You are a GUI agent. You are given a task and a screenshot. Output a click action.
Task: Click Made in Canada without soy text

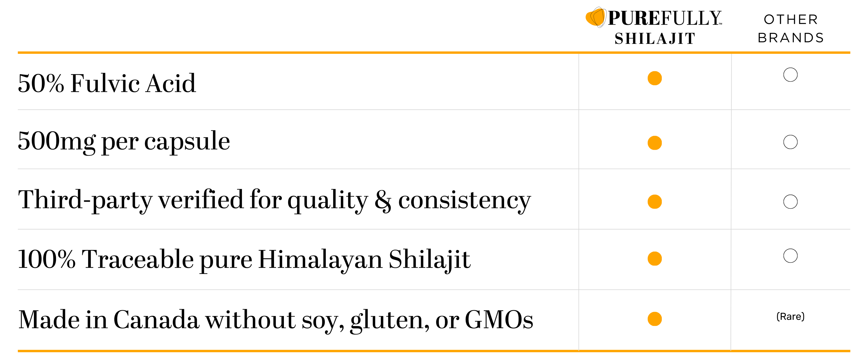[x=276, y=319]
